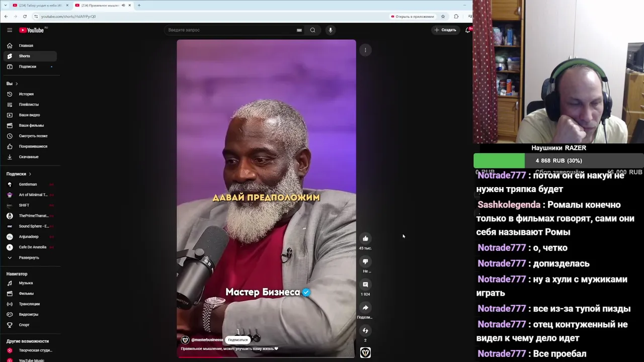The image size is (644, 362).
Task: Open ThePrimeThanat... subscription
Action: point(30,216)
